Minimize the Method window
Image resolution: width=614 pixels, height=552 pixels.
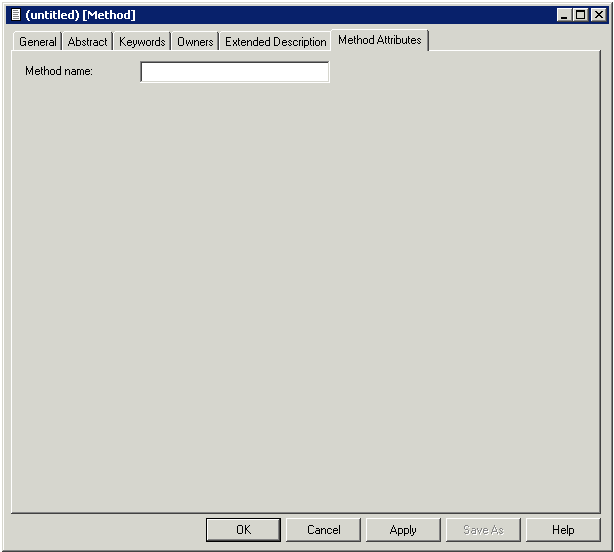click(566, 15)
